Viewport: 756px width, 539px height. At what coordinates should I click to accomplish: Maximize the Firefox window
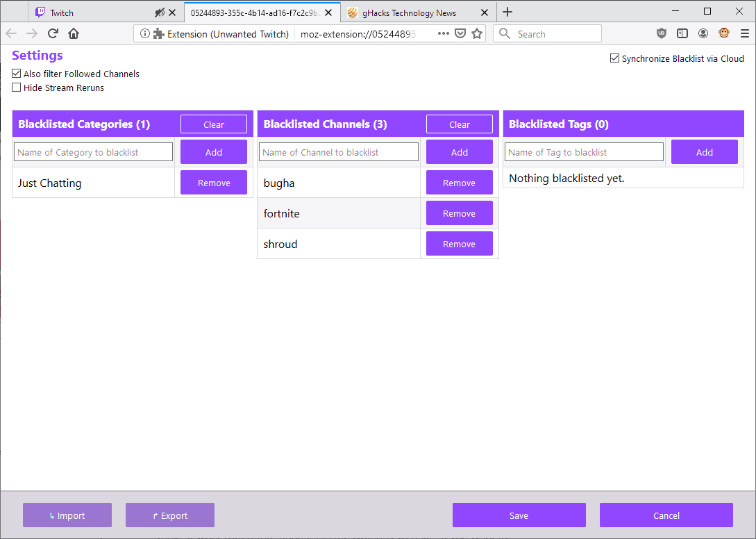pyautogui.click(x=707, y=11)
